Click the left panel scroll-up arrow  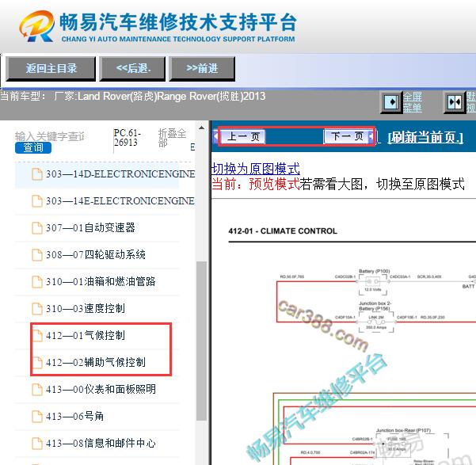202,128
